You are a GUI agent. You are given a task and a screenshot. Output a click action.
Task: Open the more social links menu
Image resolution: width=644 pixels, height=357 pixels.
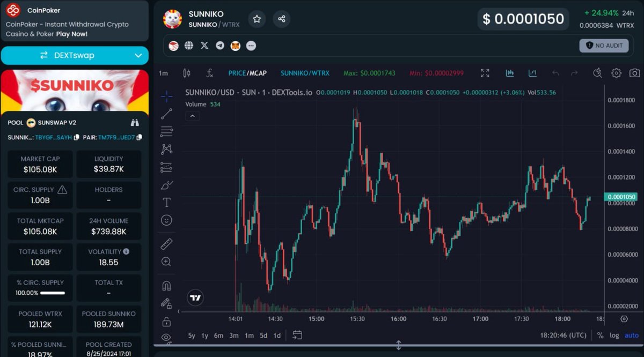tap(251, 46)
